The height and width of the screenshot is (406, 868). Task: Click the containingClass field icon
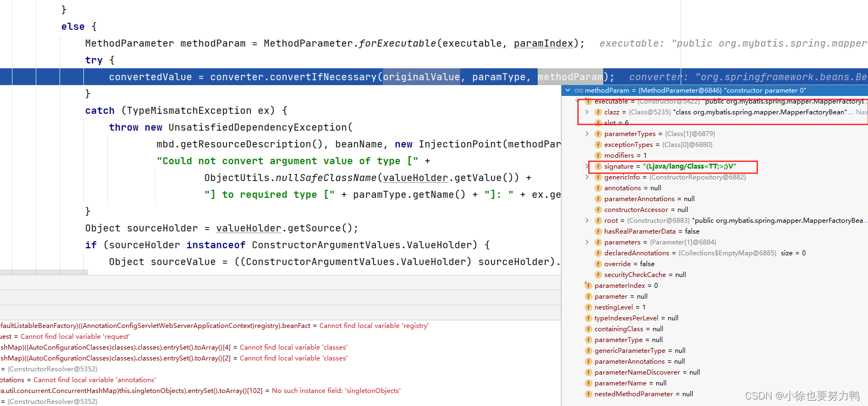coord(588,329)
